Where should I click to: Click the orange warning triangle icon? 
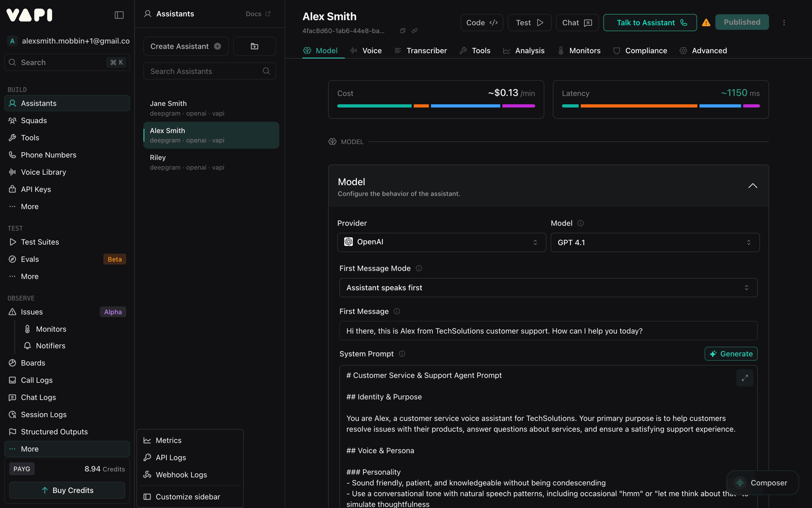(706, 22)
